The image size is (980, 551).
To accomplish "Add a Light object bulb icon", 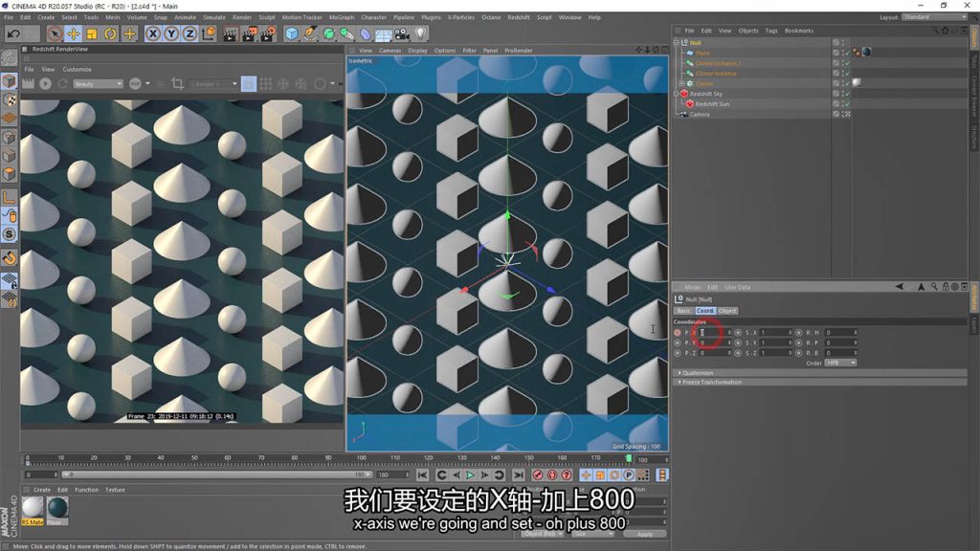I will pos(421,33).
